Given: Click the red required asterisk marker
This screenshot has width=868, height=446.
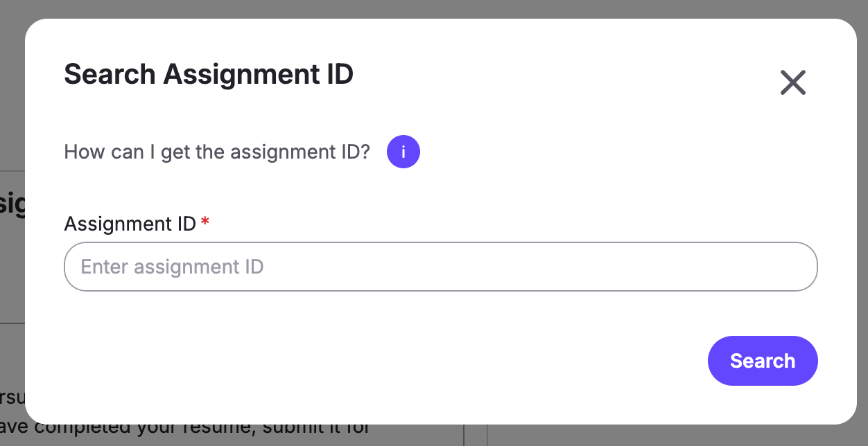Looking at the screenshot, I should point(205,221).
